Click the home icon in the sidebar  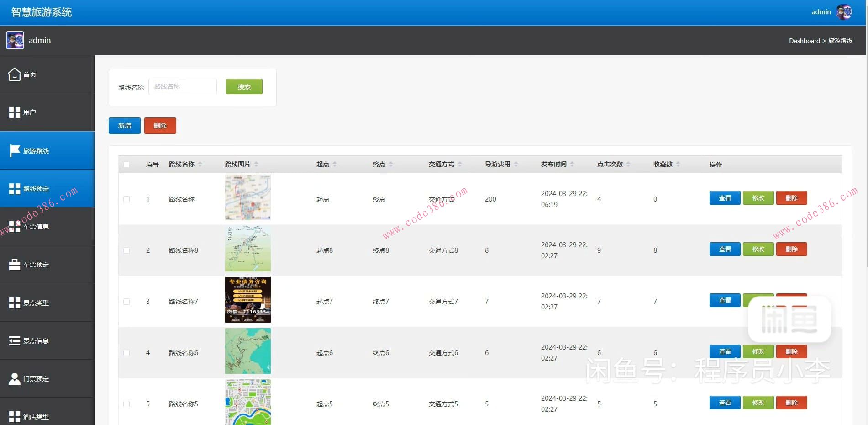tap(15, 74)
